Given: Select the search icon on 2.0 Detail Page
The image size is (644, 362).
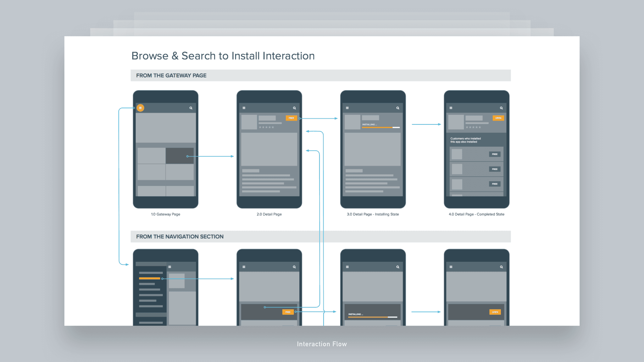Looking at the screenshot, I should tap(294, 108).
